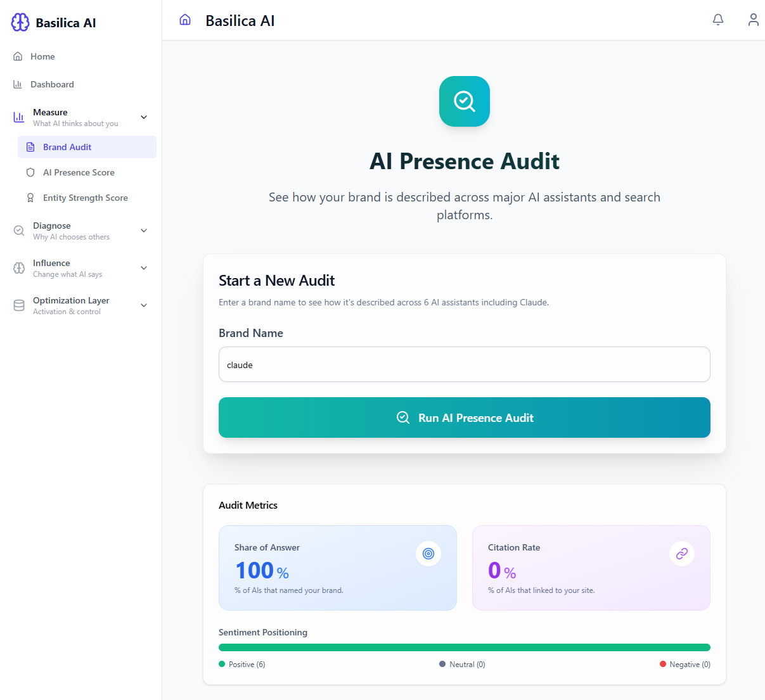Expand the Optimization Layer section
Viewport: 765px width, 700px height.
[x=144, y=305]
